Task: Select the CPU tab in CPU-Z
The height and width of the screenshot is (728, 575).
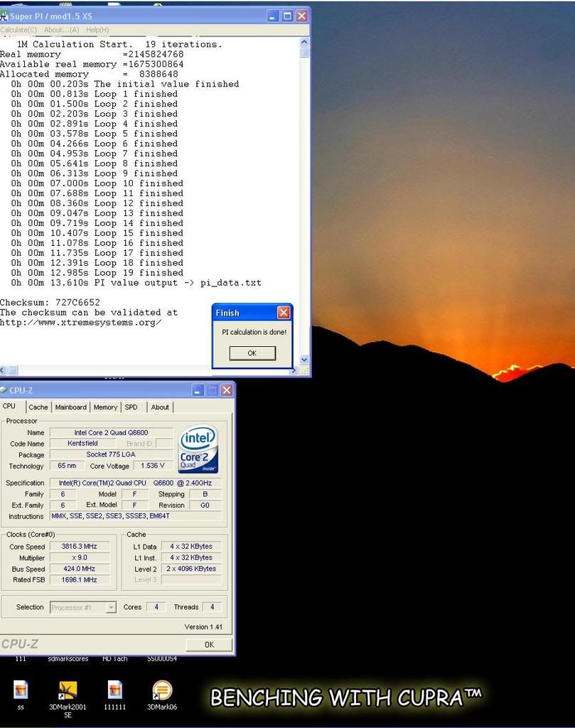Action: [9, 406]
